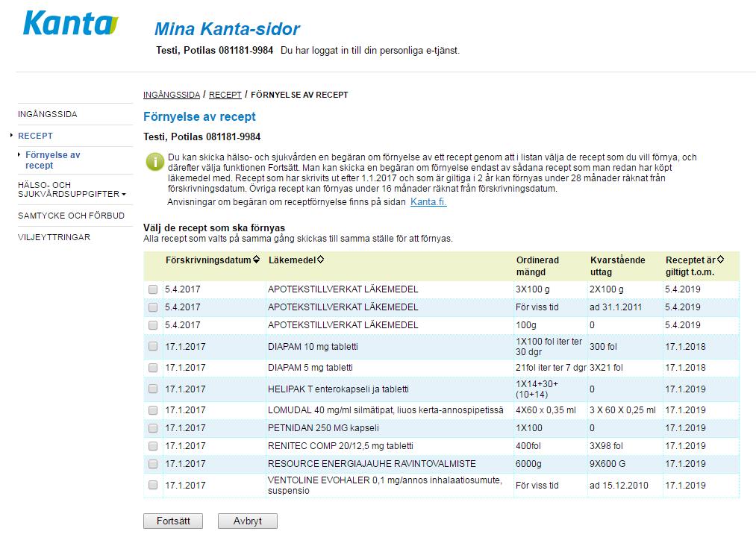Click the Ordinerad mängd column header
This screenshot has width=756, height=546.
(x=537, y=266)
